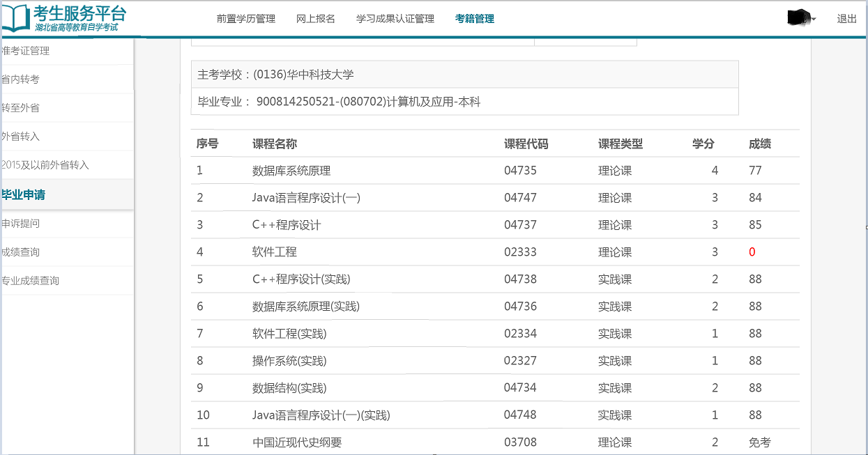Click the 考生服务平台 book logo icon
The height and width of the screenshot is (455, 868).
15,18
